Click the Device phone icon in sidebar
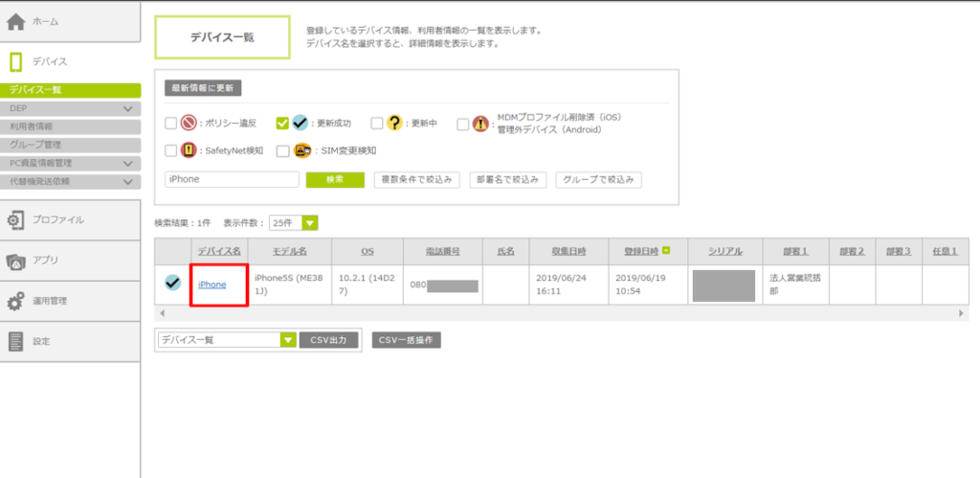 coord(16,61)
